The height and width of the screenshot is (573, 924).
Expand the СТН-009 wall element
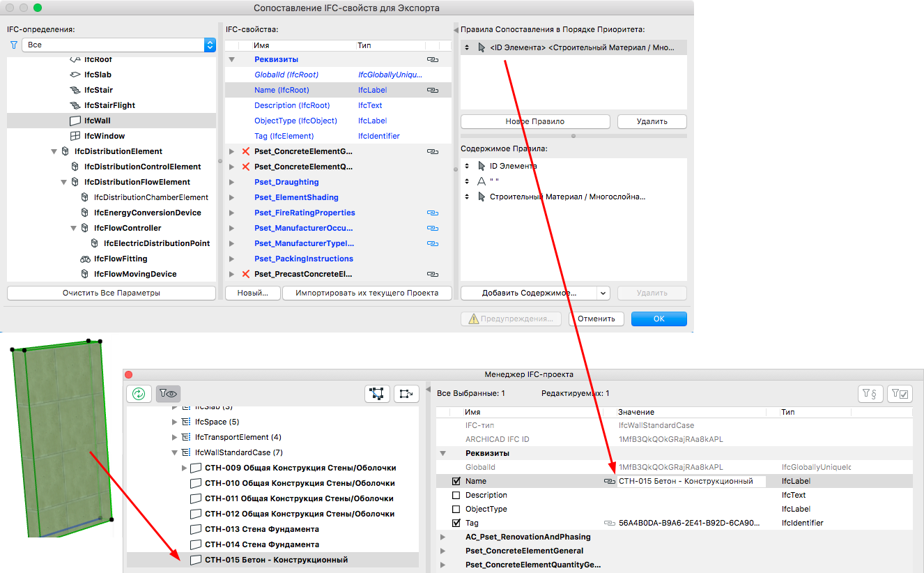pos(184,468)
